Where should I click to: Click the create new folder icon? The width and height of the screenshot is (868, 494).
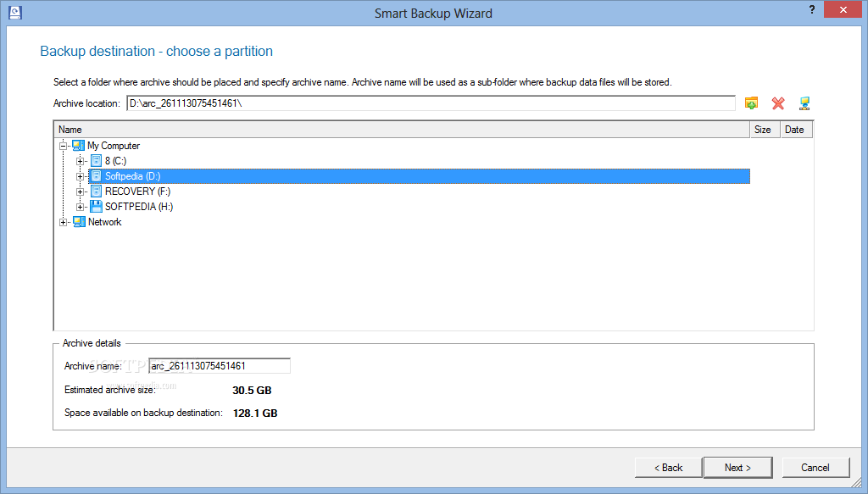click(751, 103)
